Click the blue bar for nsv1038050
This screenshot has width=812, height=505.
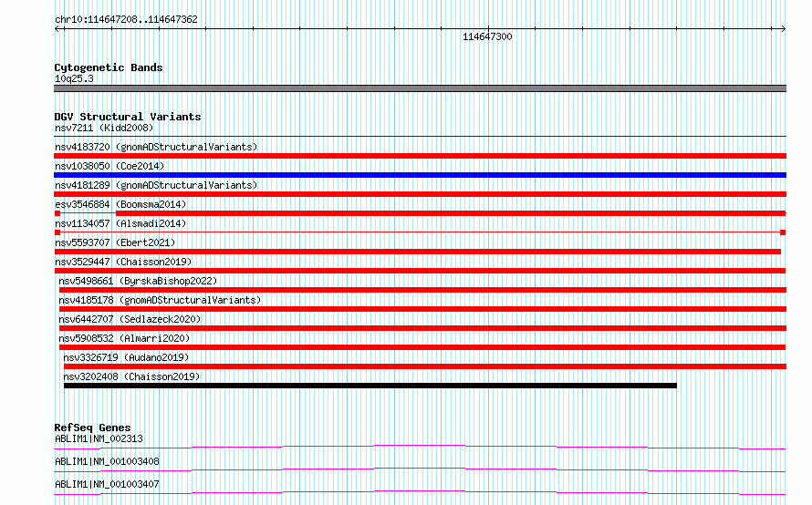[x=420, y=175]
